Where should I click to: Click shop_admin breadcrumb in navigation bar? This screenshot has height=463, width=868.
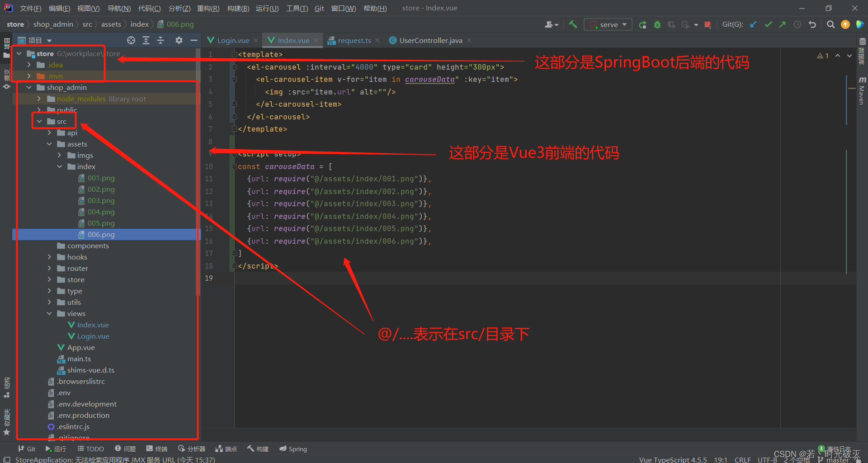coord(53,24)
